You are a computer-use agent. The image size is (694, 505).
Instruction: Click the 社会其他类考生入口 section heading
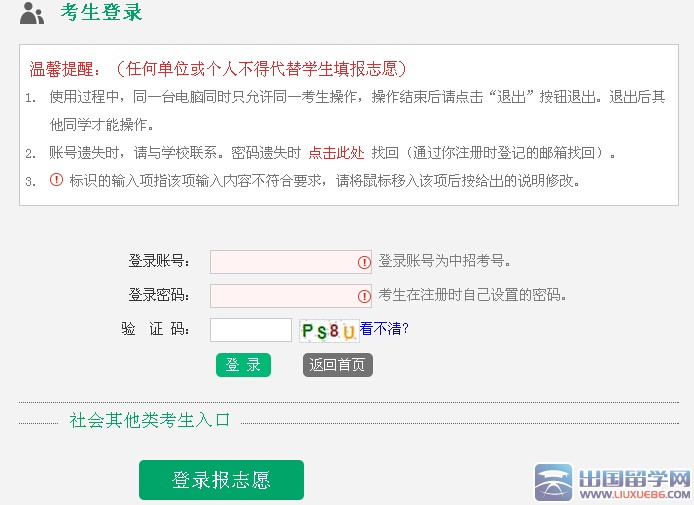click(x=150, y=420)
